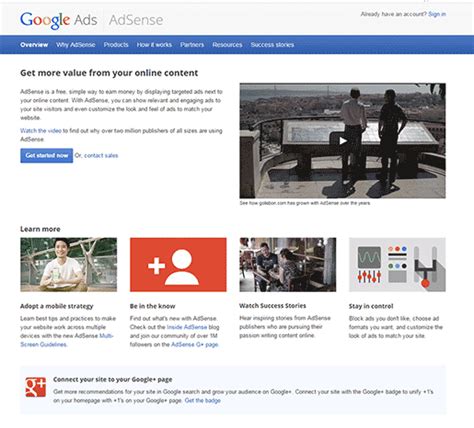The image size is (474, 428).
Task: Go to the Products tab
Action: 116,45
